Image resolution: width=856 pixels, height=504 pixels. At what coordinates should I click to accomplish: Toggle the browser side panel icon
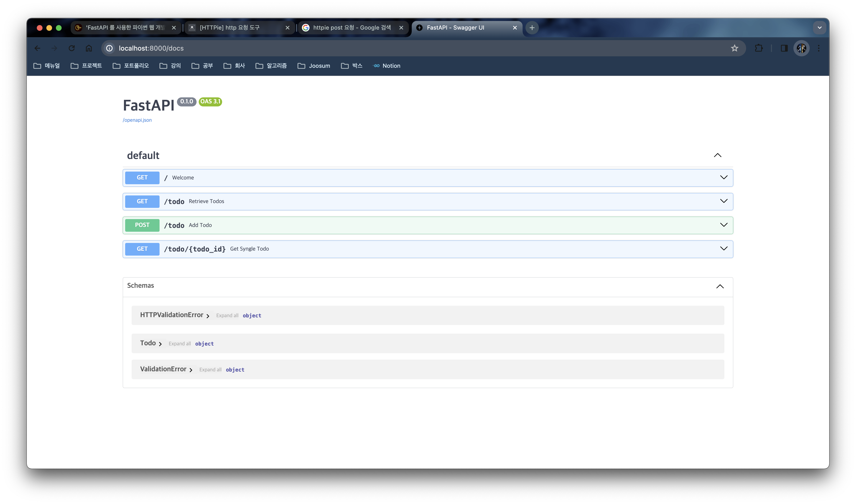tap(784, 48)
